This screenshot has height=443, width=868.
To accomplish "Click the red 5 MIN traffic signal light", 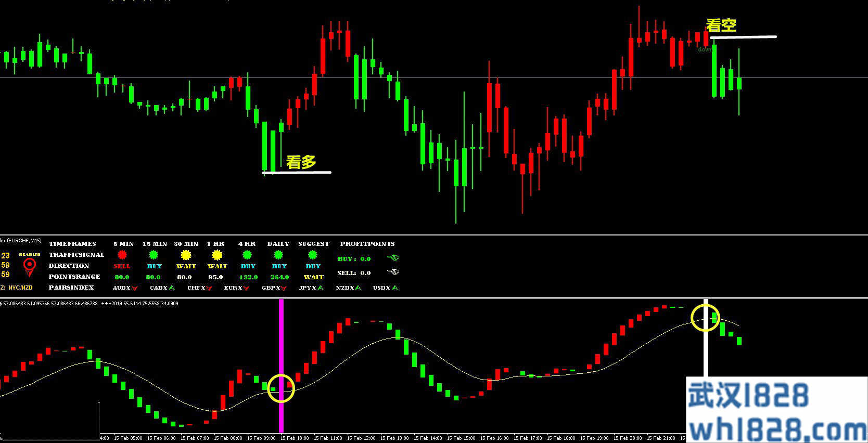I will 122,255.
